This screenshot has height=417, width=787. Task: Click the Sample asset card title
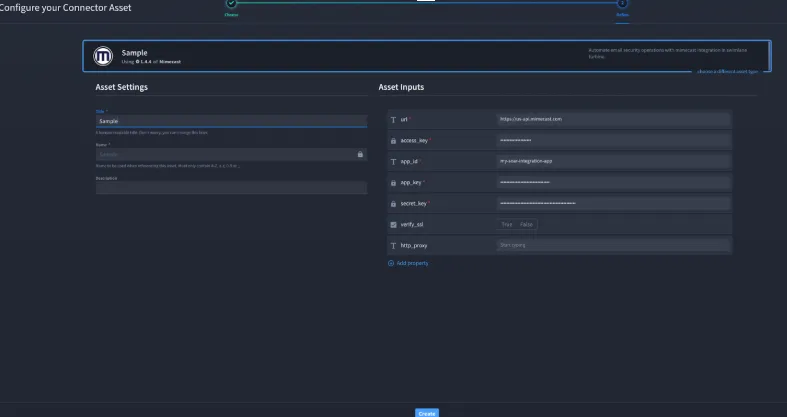point(135,53)
